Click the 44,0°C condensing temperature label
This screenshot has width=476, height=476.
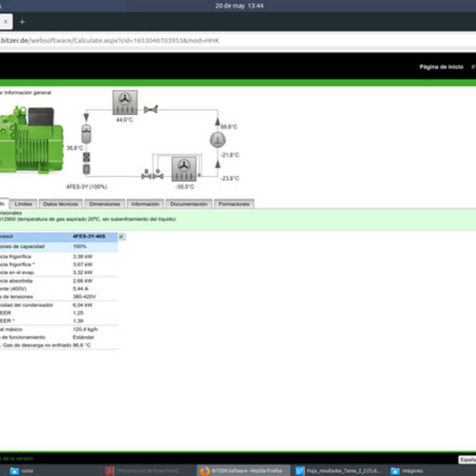124,120
